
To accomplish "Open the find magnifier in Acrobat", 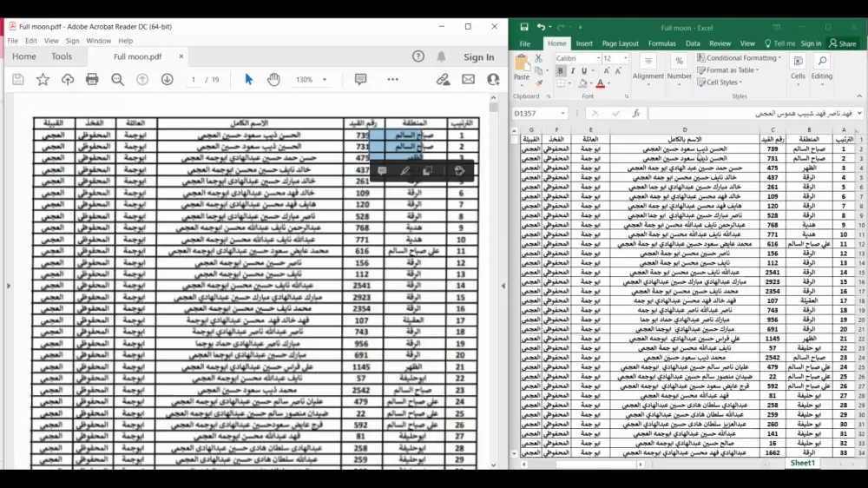I will coord(117,80).
